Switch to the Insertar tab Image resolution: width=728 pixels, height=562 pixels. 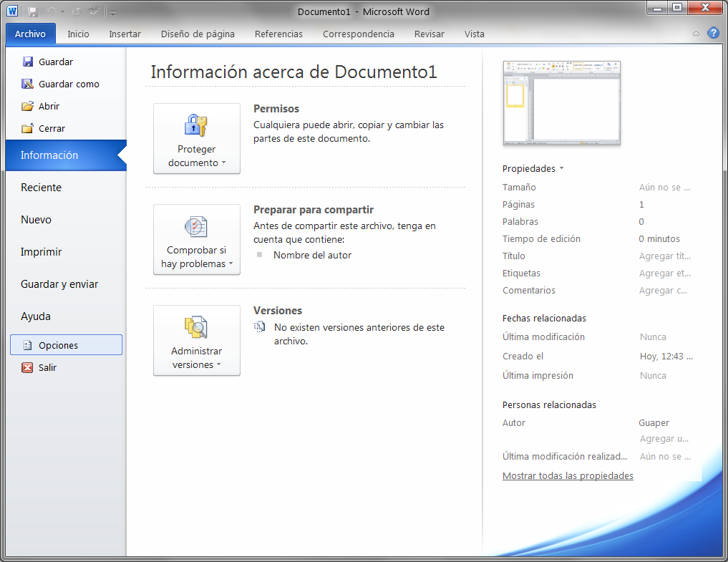point(125,34)
